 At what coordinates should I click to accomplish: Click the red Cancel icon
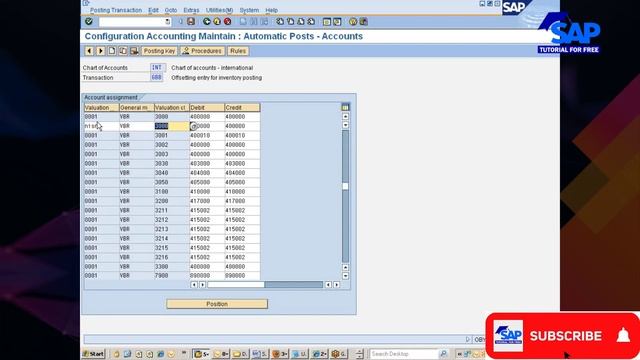pos(227,22)
